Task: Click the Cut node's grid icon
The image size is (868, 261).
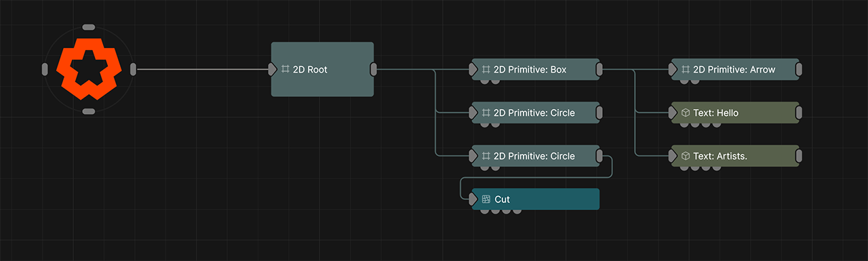Action: coord(486,199)
